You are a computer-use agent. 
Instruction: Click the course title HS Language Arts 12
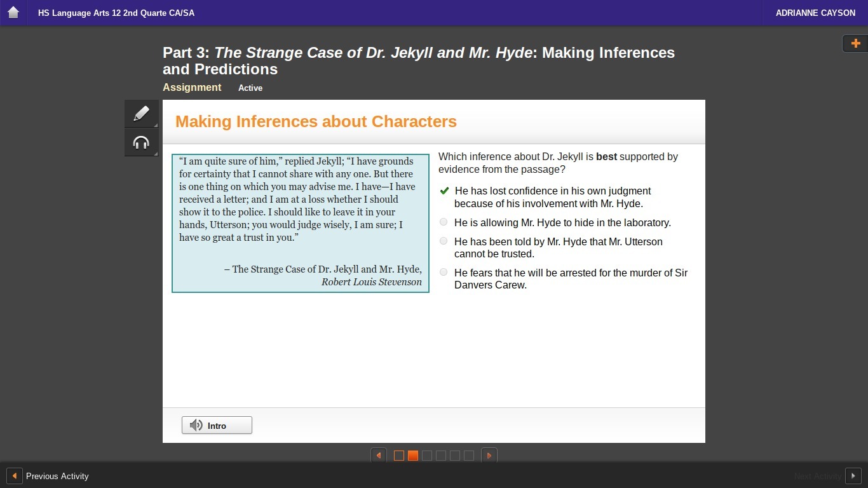tap(116, 13)
